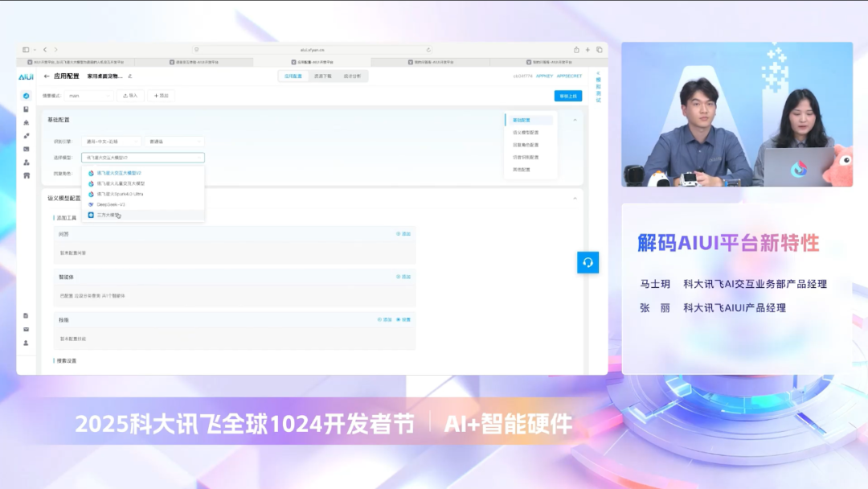
Task: Open the dropdown arrow beside browser sidebar icon
Action: (35, 50)
